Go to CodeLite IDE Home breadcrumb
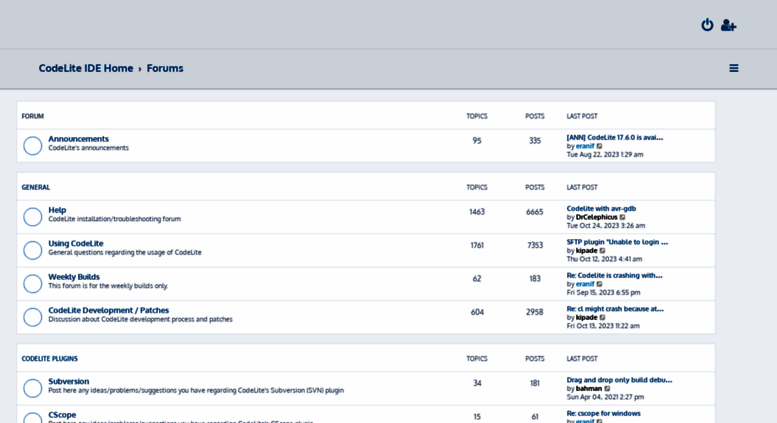This screenshot has height=423, width=777. [86, 68]
